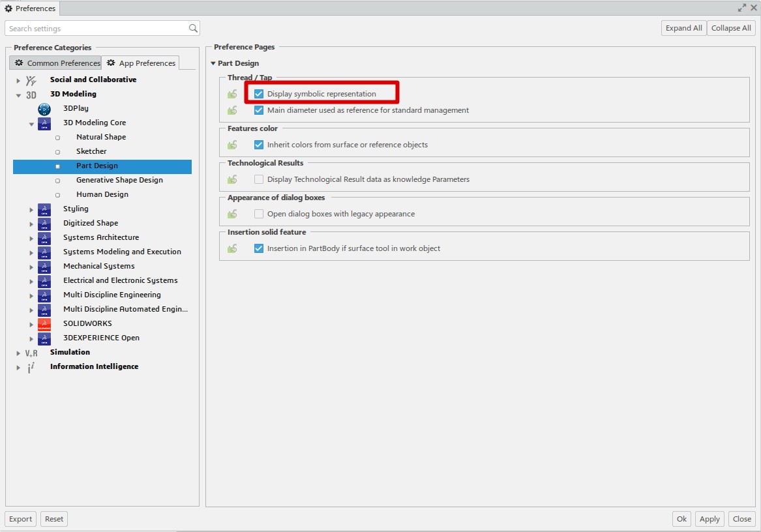Image resolution: width=761 pixels, height=532 pixels.
Task: Click the Search settings field
Action: (97, 29)
